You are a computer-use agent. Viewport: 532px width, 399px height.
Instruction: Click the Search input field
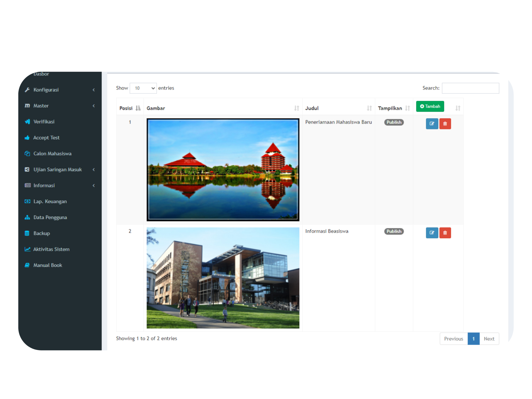pyautogui.click(x=470, y=88)
